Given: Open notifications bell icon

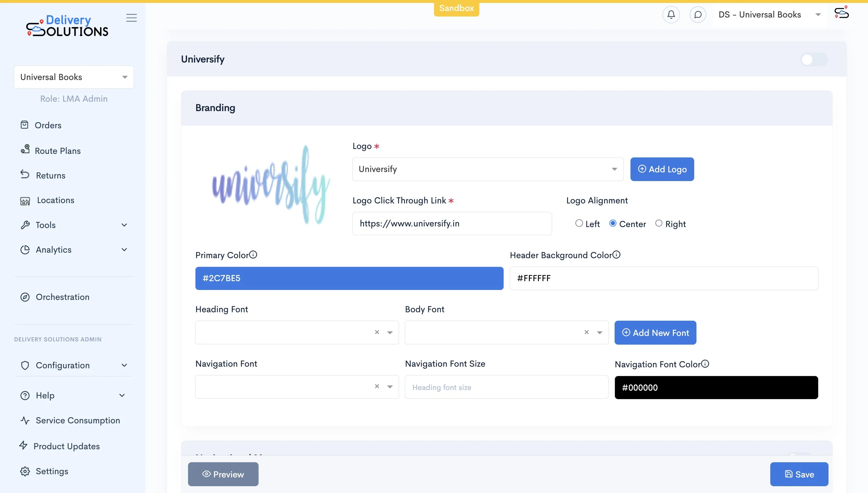Looking at the screenshot, I should pos(671,15).
